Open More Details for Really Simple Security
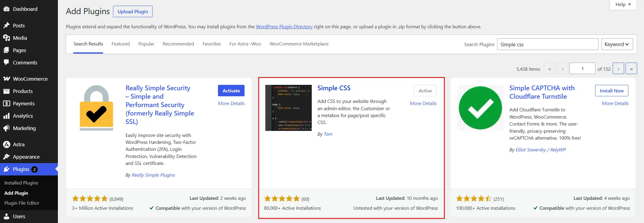Viewport: 644px width, 223px height. click(x=231, y=103)
